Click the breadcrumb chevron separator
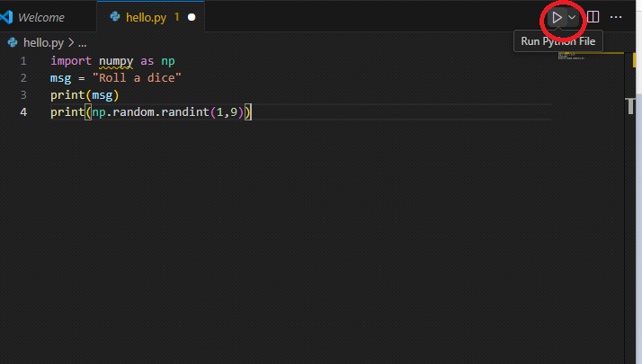The image size is (642, 364). tap(70, 42)
